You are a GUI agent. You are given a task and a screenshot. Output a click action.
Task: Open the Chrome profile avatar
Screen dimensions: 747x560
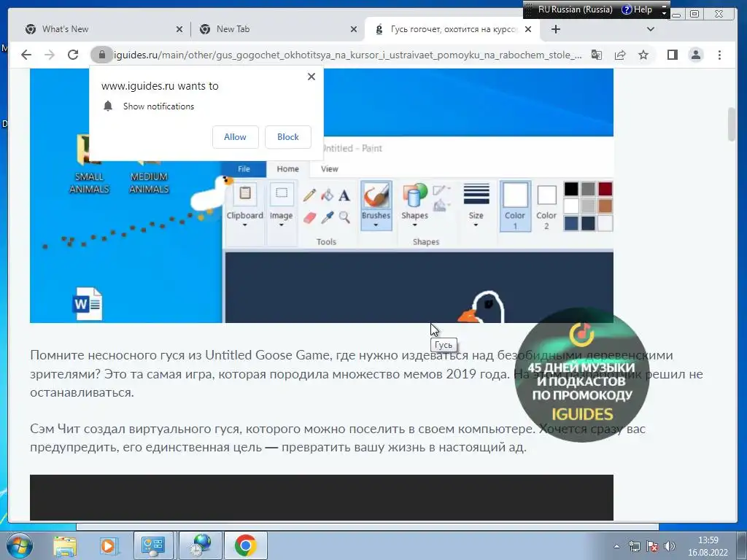696,55
